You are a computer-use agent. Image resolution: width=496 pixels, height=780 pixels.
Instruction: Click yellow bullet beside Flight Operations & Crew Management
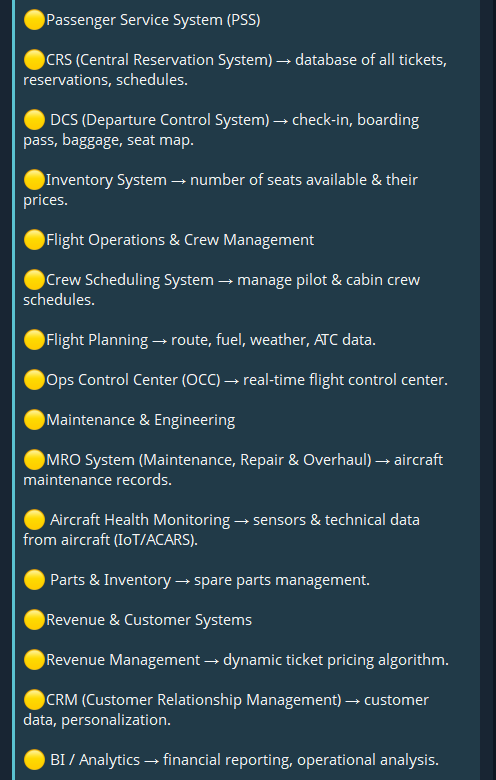click(34, 240)
